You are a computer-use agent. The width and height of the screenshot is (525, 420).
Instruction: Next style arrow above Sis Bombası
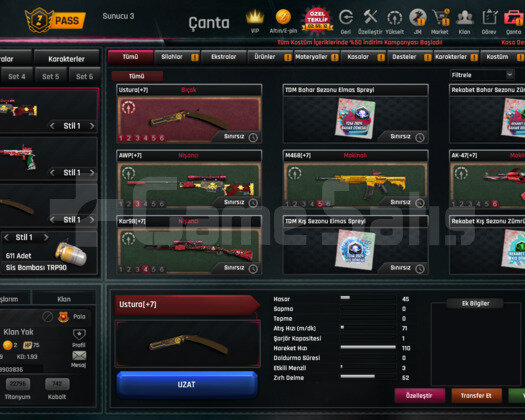46,237
